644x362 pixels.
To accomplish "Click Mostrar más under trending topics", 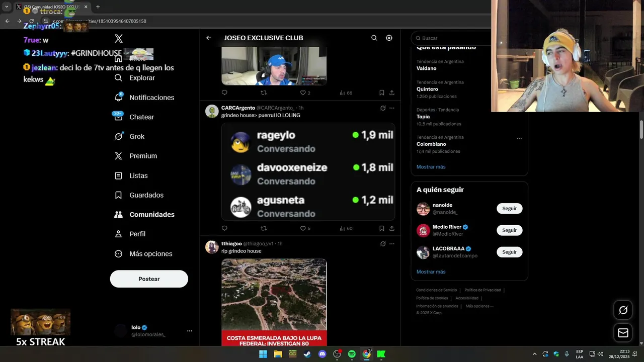I will pyautogui.click(x=431, y=167).
